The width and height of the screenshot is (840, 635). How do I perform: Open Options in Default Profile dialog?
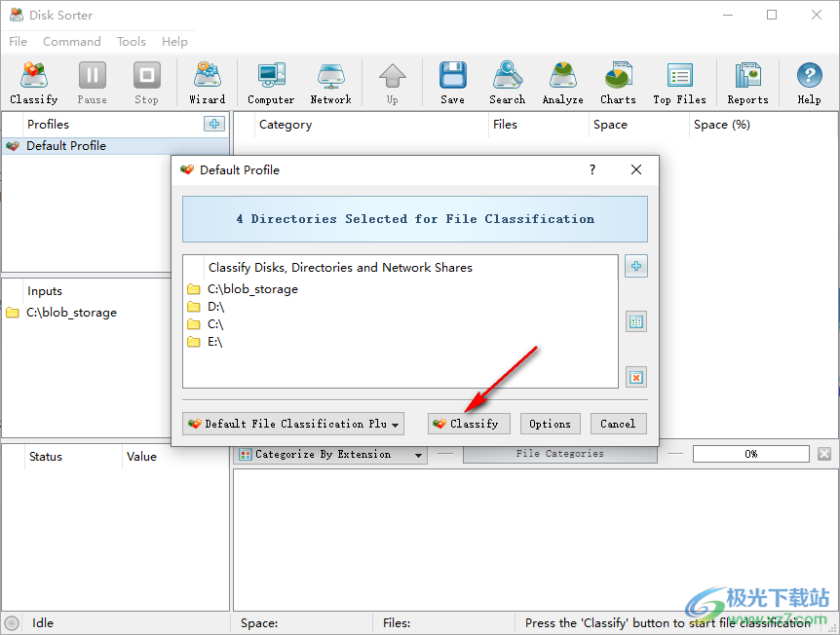click(550, 424)
